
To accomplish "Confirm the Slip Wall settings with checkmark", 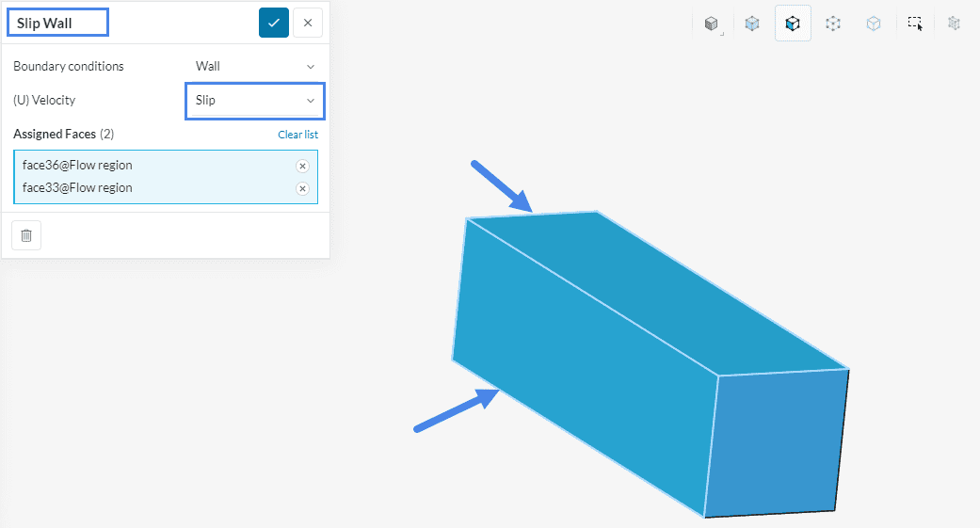I will tap(274, 23).
